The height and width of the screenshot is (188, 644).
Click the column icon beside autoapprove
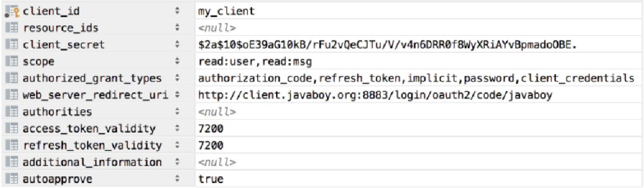click(11, 179)
